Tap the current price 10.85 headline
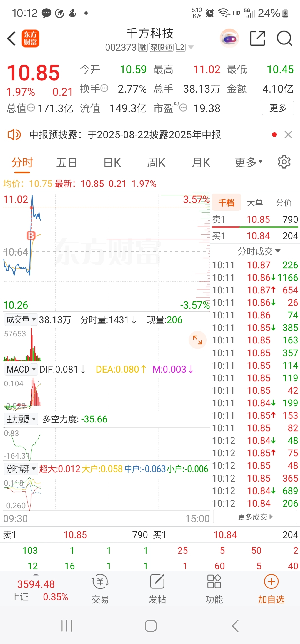300x644 pixels. [33, 73]
